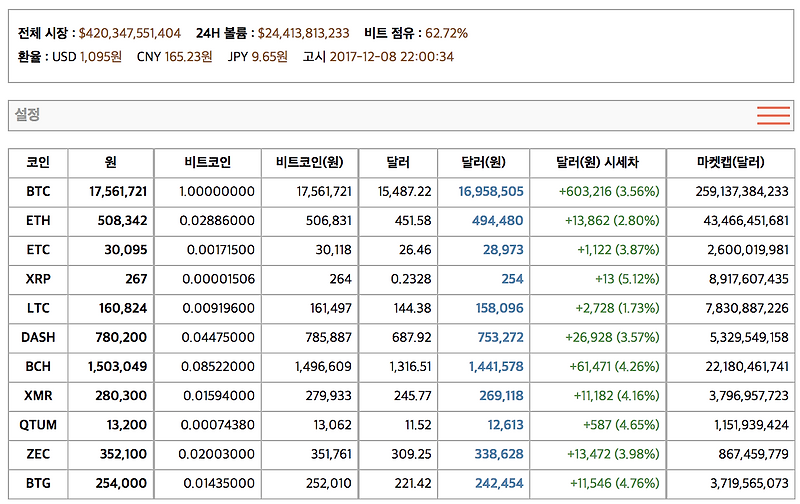
Task: Click BCH dollar-won value 1,441,578
Action: [x=496, y=366]
